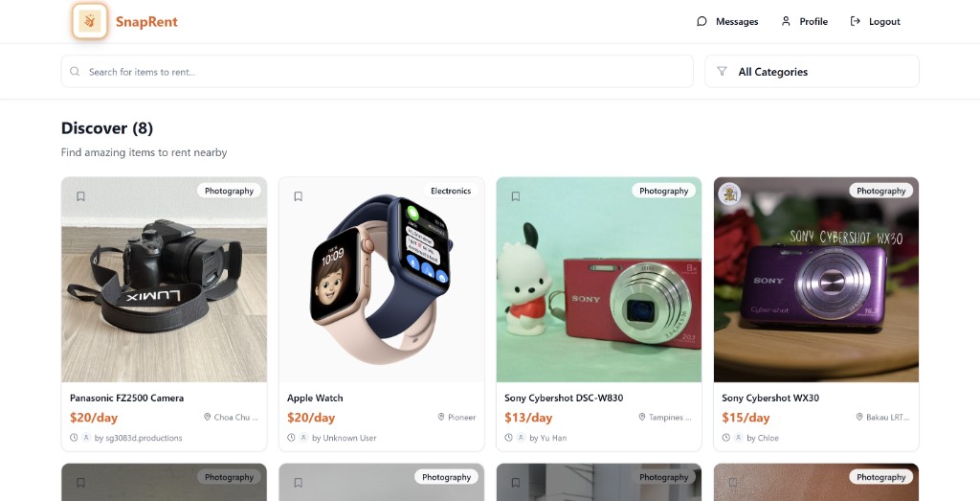The width and height of the screenshot is (980, 501).
Task: Save the Sony Cybershot DSC-W830 listing
Action: [516, 196]
